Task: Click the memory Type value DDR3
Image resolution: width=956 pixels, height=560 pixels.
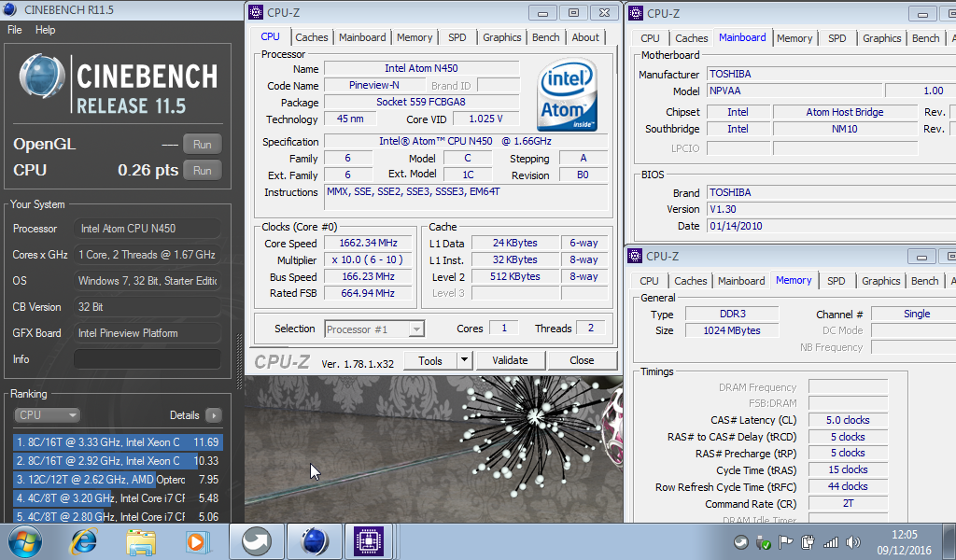Action: point(732,314)
